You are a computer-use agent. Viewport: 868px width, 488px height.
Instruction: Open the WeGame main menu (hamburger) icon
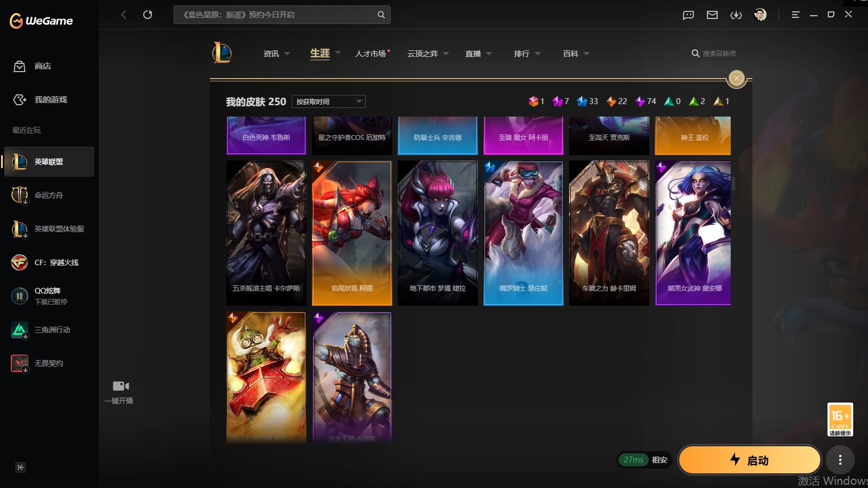coord(796,15)
